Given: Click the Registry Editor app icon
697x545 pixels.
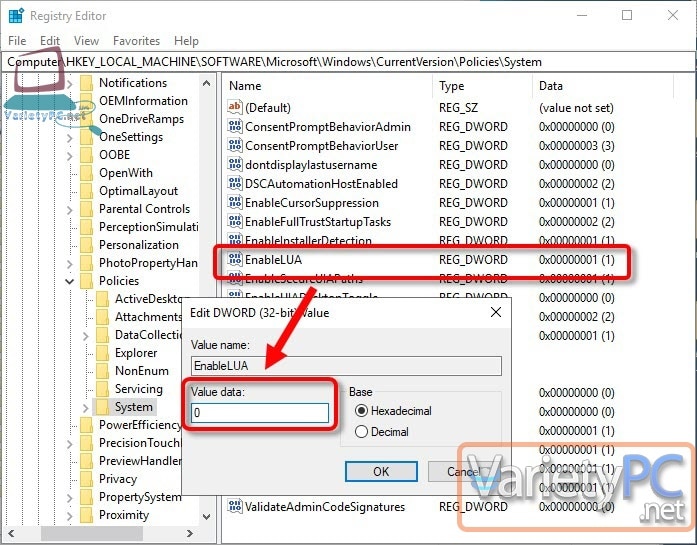Looking at the screenshot, I should tap(16, 16).
